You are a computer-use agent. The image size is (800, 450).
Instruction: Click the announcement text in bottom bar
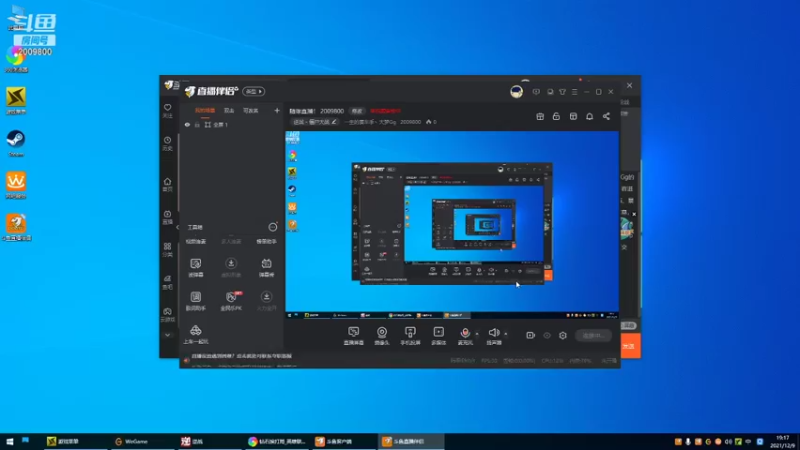[242, 356]
